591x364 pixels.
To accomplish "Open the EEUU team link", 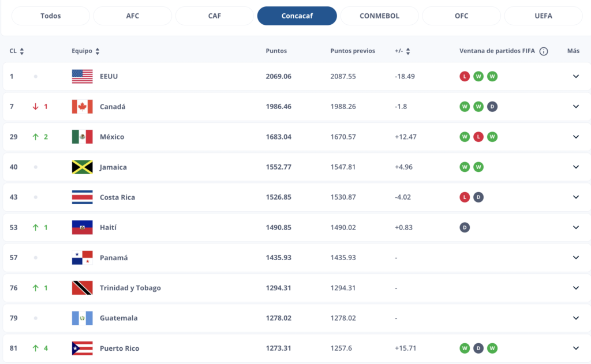I will click(x=109, y=77).
